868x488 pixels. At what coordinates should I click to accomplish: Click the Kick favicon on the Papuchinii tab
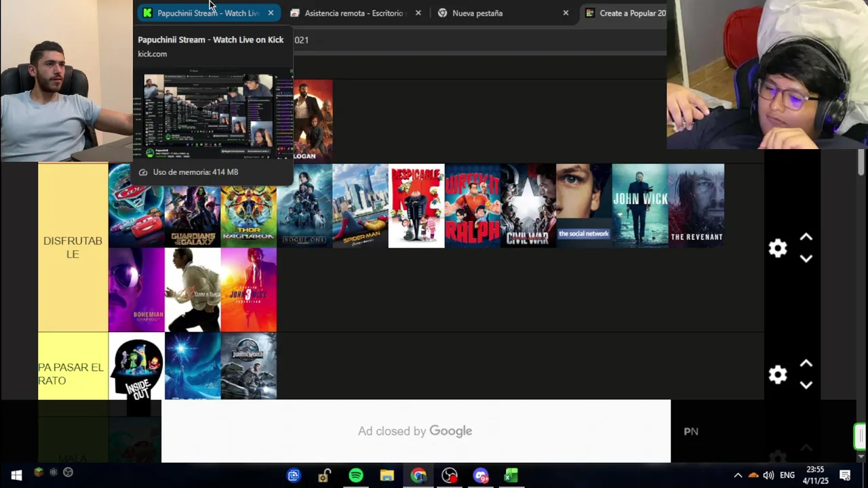(x=147, y=13)
